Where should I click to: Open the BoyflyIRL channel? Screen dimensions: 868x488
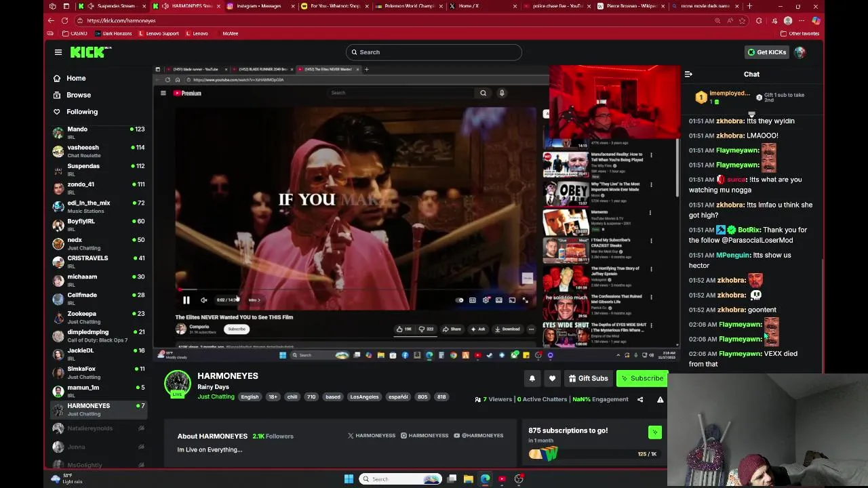point(98,225)
